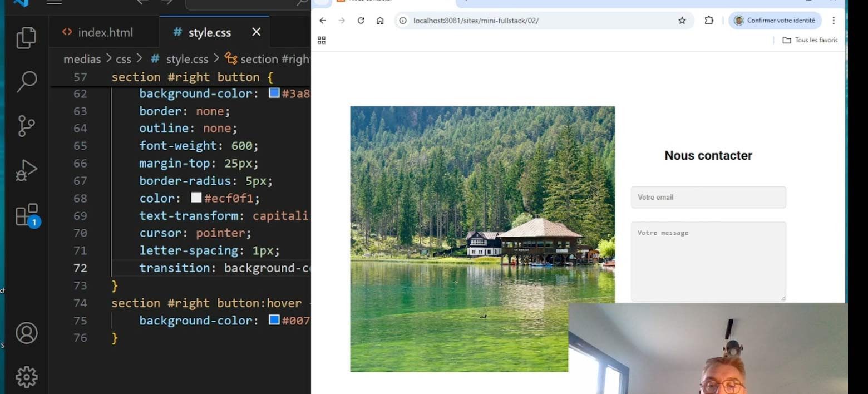Image resolution: width=868 pixels, height=394 pixels.
Task: Go back in the Chrome browser
Action: click(323, 21)
